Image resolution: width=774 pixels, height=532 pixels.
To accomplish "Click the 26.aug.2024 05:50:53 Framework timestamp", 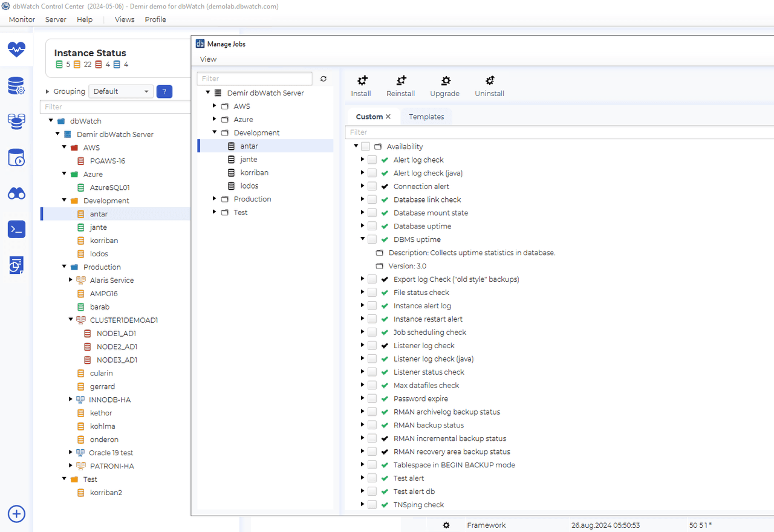I will coord(605,525).
